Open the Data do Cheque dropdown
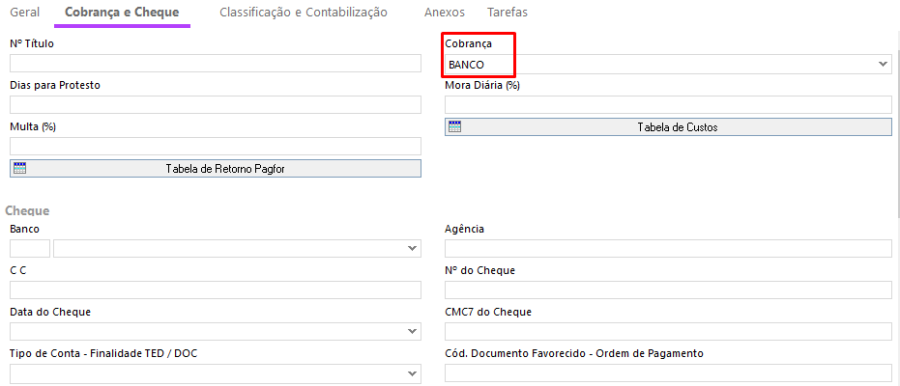Image resolution: width=900 pixels, height=386 pixels. point(411,331)
